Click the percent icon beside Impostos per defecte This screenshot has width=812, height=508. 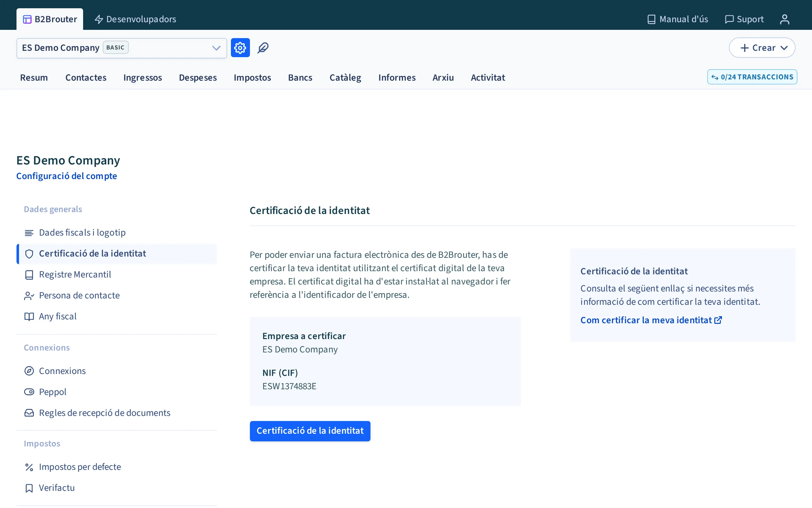pos(29,467)
